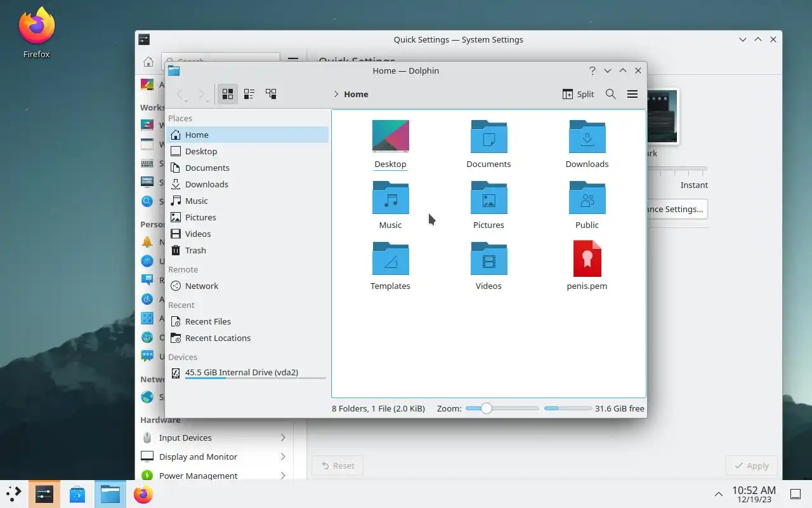812x508 pixels.
Task: Open Recent Locations in sidebar
Action: [x=247, y=338]
